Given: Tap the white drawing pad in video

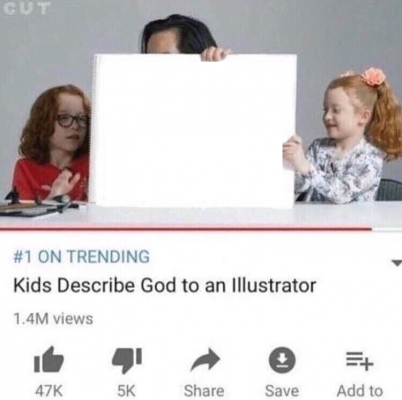Looking at the screenshot, I should 194,131.
